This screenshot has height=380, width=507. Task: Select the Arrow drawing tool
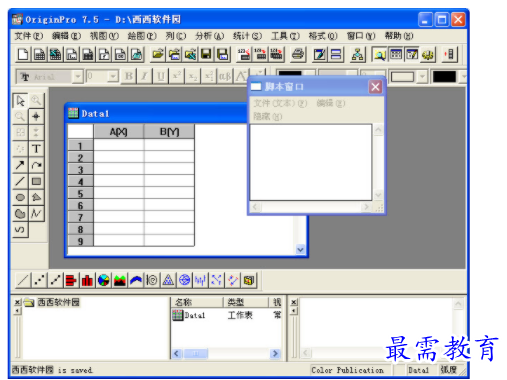click(20, 165)
